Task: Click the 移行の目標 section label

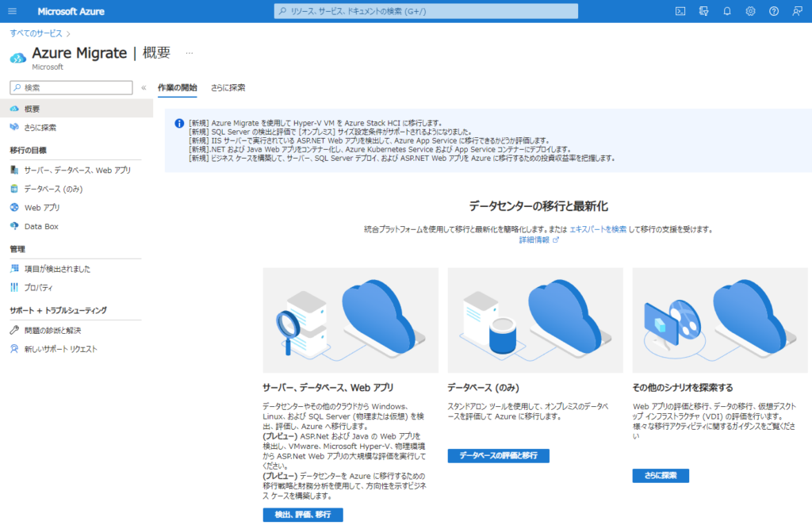Action: 28,150
